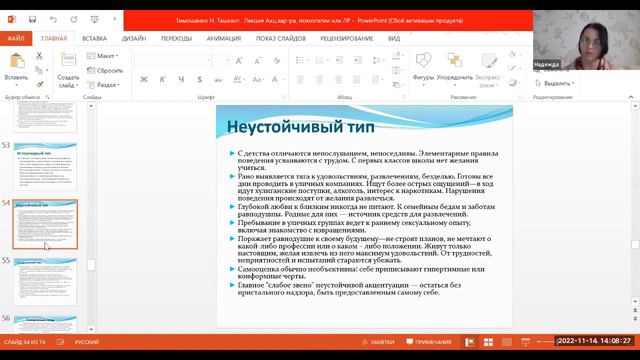
Task: Open Фигуры shapes gallery
Action: [x=423, y=69]
